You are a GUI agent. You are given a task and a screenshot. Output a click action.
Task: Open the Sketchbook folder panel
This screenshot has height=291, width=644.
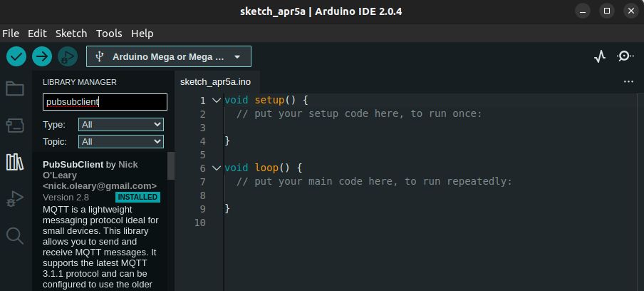coord(15,88)
